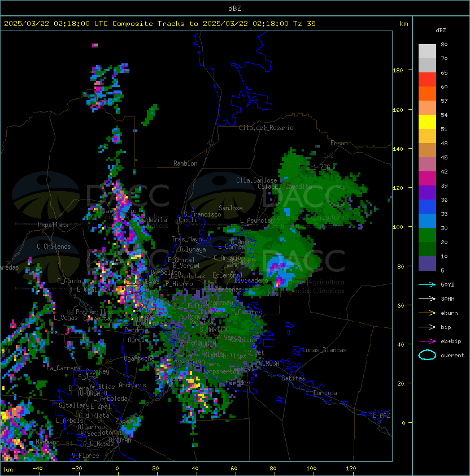Click the 'C_Guido' map label
Screen dimensions: 470x476
69,281
